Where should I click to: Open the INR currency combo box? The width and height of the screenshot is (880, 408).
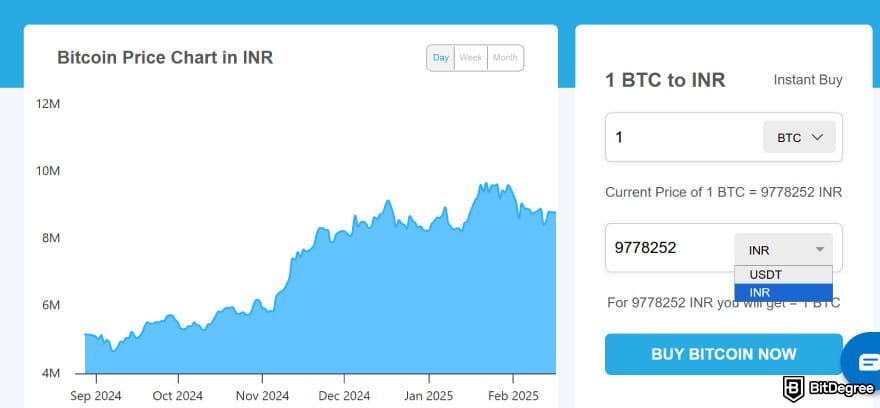click(x=783, y=249)
